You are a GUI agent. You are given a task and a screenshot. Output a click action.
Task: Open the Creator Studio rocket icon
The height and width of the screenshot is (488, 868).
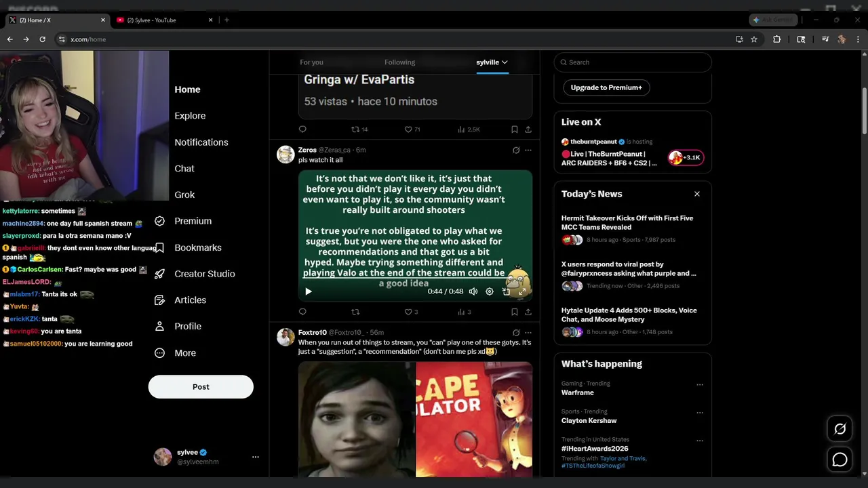(159, 274)
